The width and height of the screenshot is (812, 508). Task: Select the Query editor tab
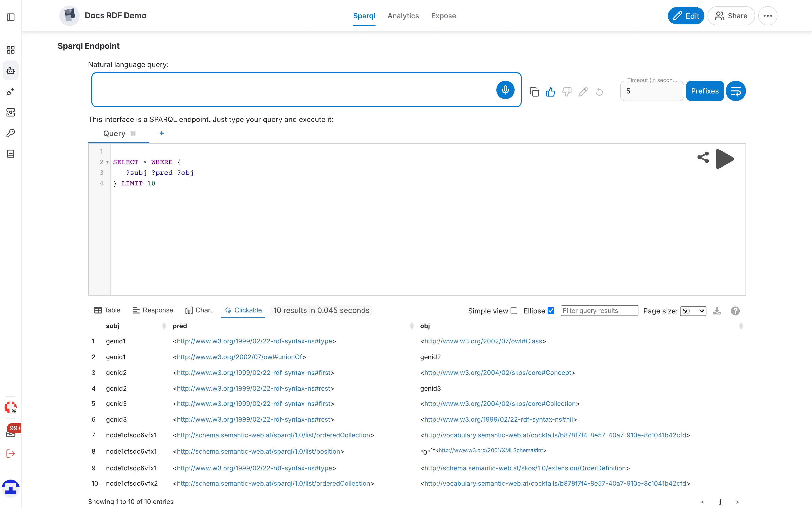[114, 133]
